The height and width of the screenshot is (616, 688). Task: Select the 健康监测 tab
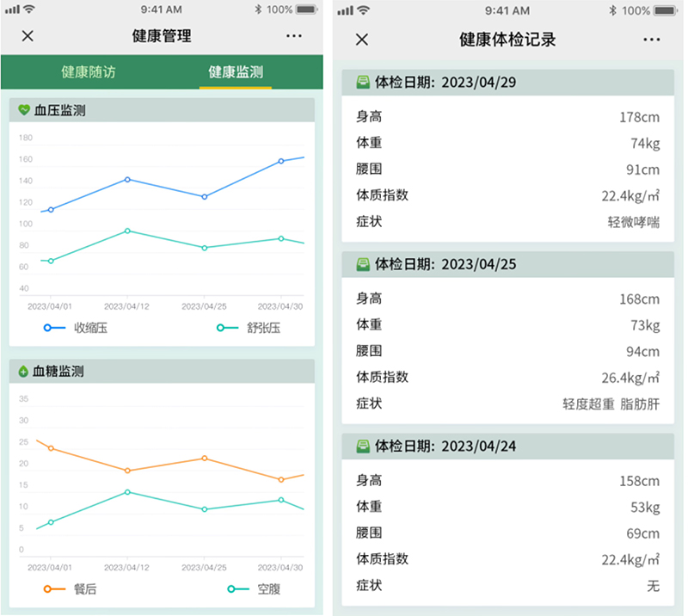click(x=236, y=72)
